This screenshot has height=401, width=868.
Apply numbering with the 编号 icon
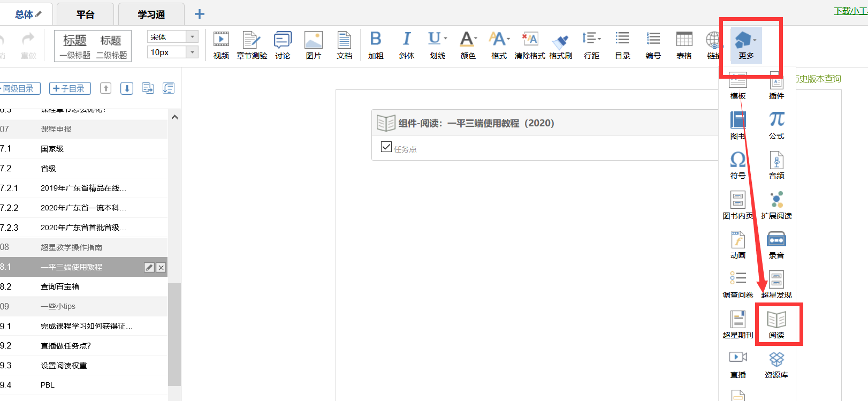pyautogui.click(x=653, y=44)
